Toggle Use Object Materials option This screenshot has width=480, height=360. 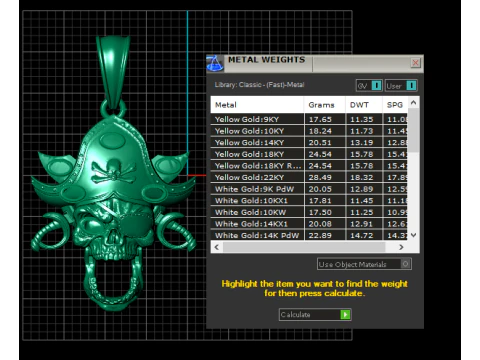[x=364, y=264]
